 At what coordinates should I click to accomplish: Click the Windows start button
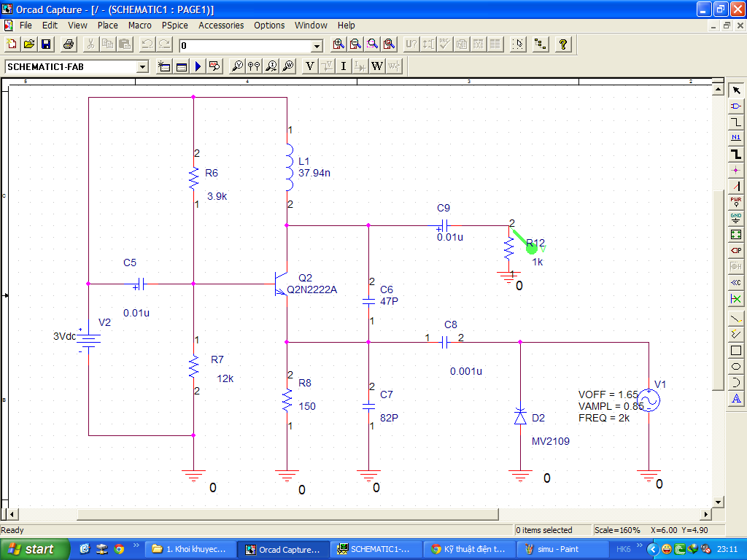(34, 549)
